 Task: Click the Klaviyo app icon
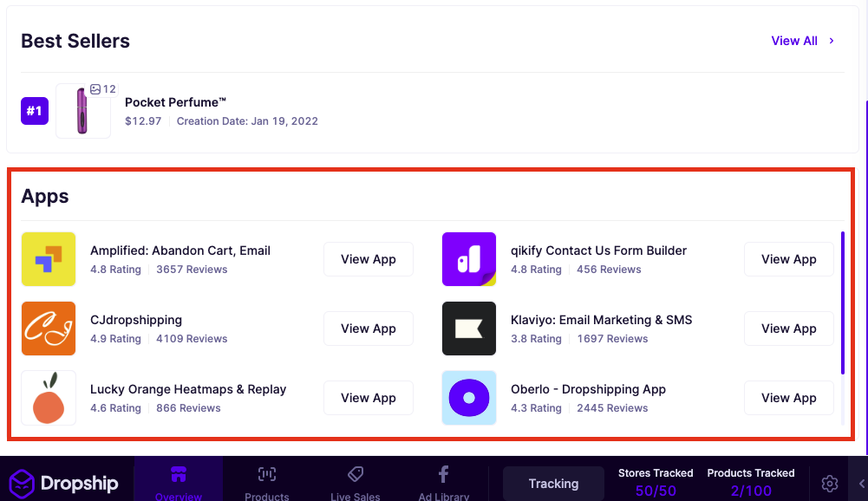coord(468,329)
